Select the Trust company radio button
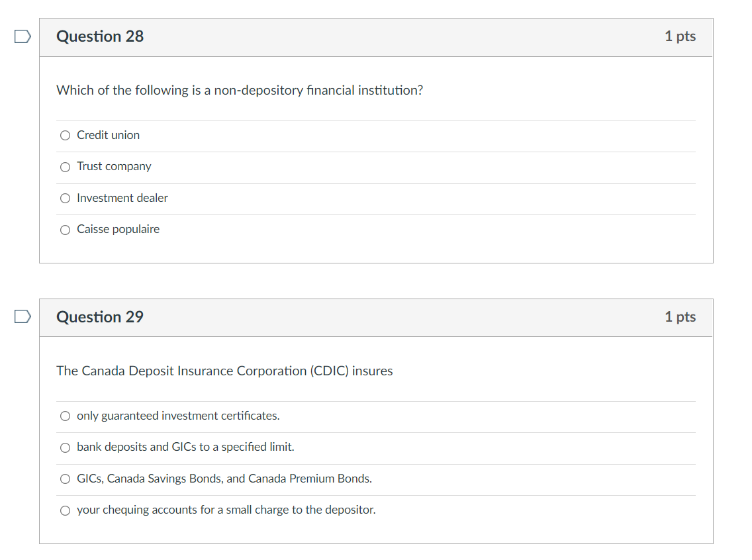752x560 pixels. pyautogui.click(x=65, y=167)
